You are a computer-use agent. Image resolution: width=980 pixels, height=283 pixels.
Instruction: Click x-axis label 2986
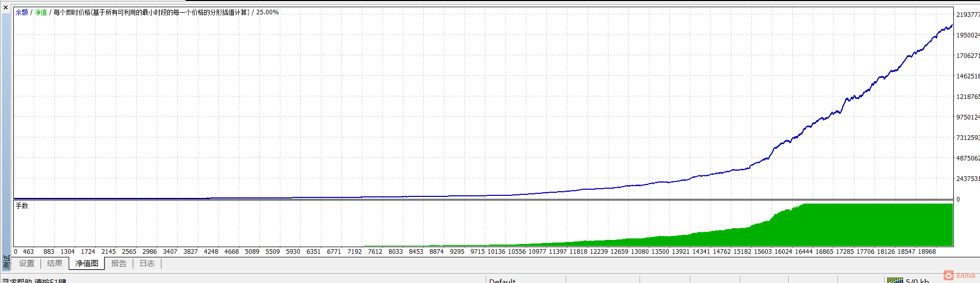[x=150, y=252]
